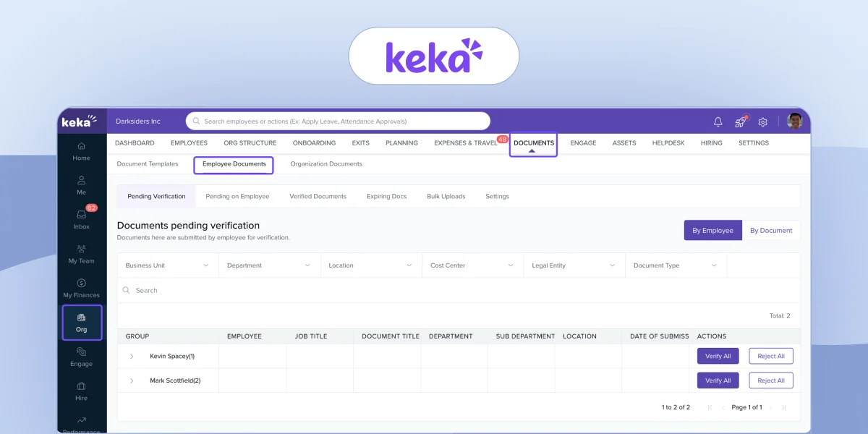Go to Home in the sidebar
This screenshot has width=868, height=434.
click(x=81, y=151)
